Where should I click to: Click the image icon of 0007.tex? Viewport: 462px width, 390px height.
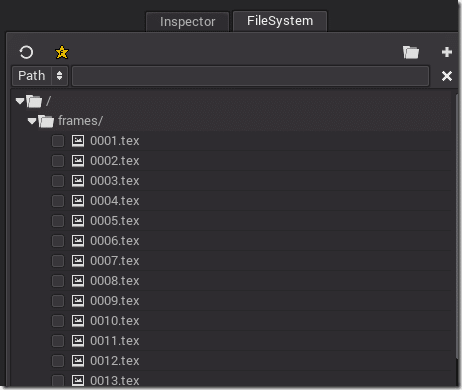tap(78, 261)
